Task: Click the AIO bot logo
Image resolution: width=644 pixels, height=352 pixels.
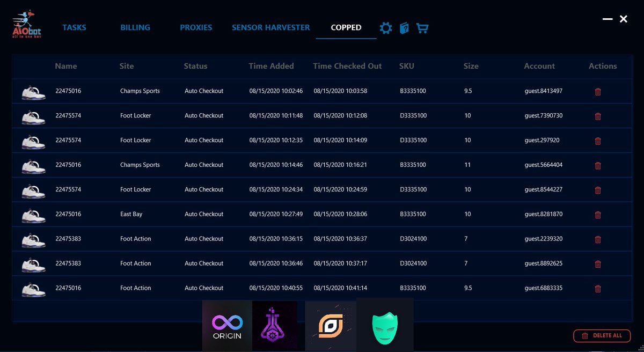Action: (x=27, y=25)
